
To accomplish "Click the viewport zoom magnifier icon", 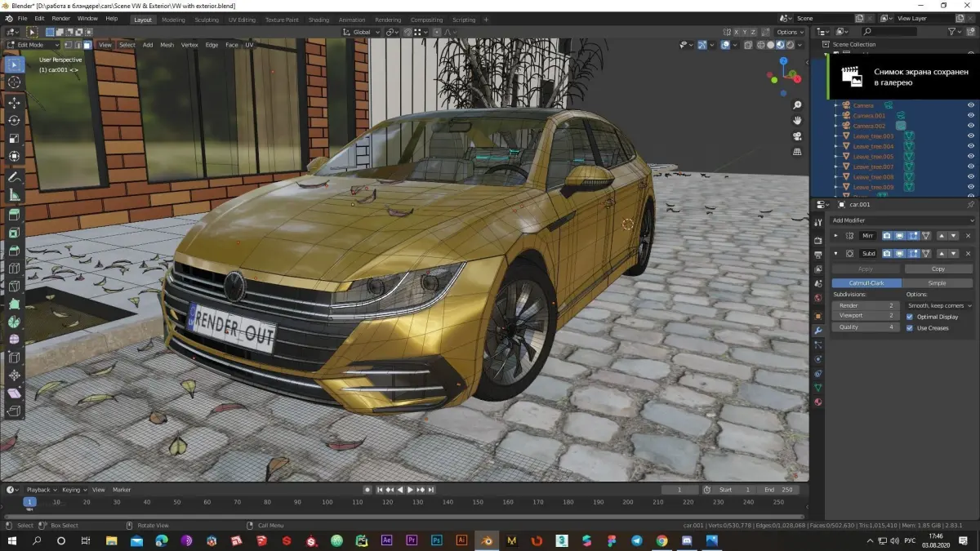I will [x=798, y=105].
